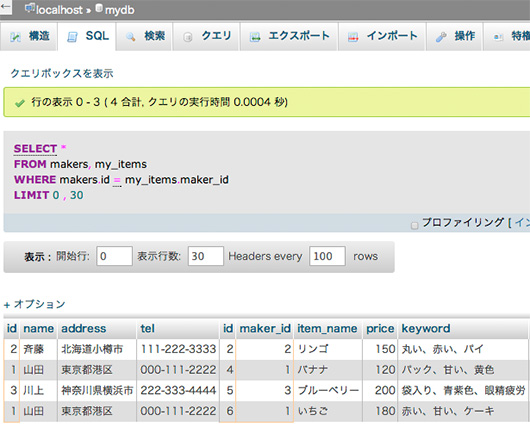Click the export tab icon

pos(255,37)
